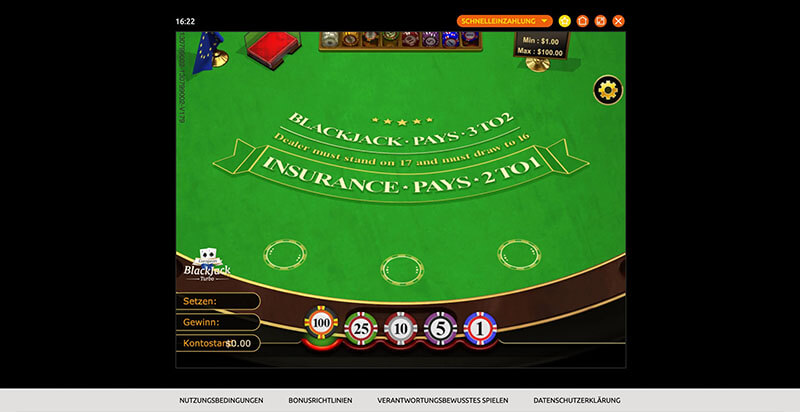Image resolution: width=800 pixels, height=412 pixels.
Task: Click the Min/Max table limits sign
Action: click(538, 45)
